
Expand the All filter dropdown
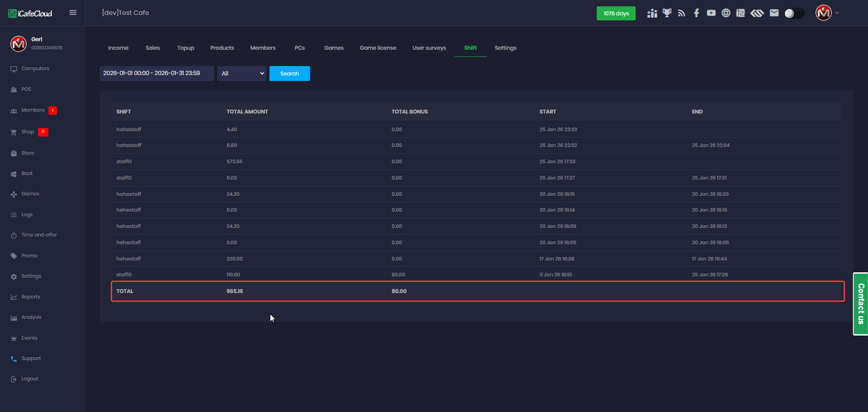(x=242, y=74)
